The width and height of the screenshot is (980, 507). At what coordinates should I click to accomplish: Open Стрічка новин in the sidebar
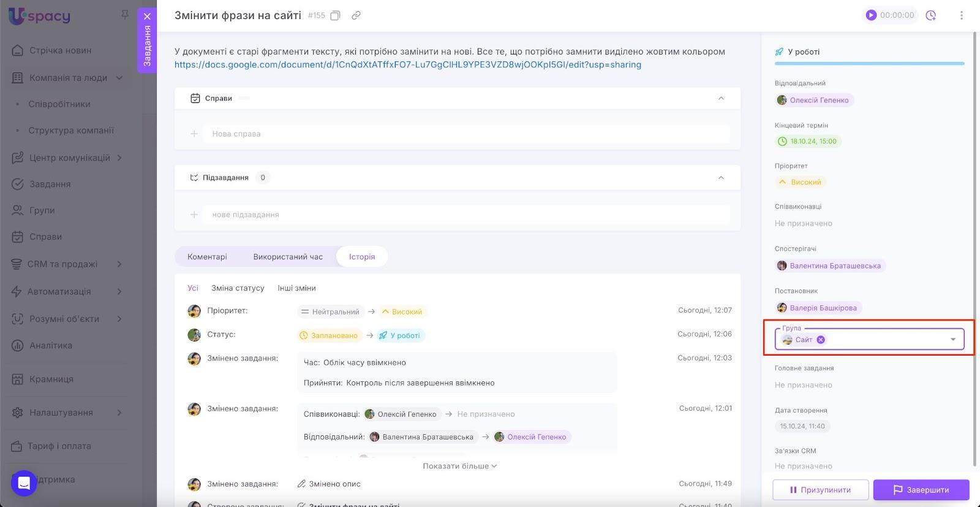[61, 50]
